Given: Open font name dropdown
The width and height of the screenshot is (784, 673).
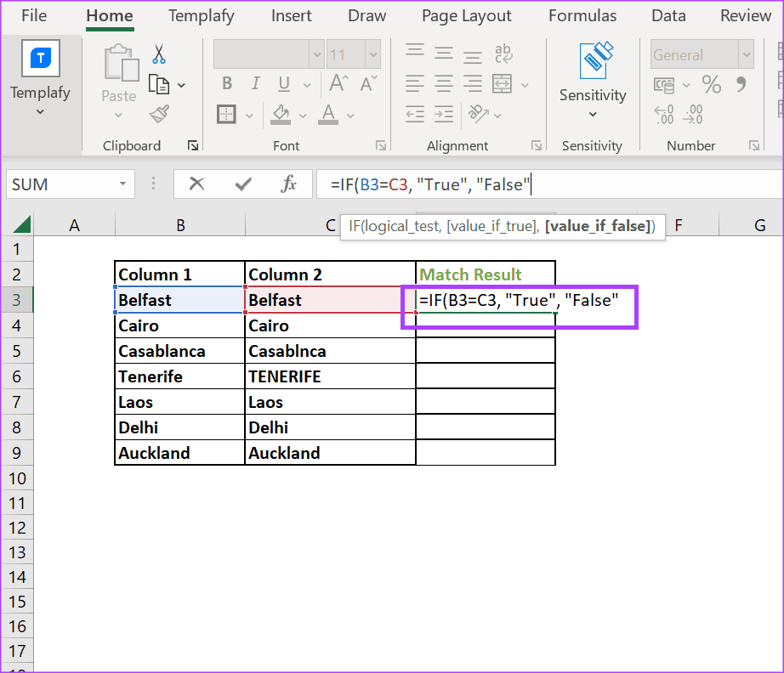Looking at the screenshot, I should tap(317, 54).
